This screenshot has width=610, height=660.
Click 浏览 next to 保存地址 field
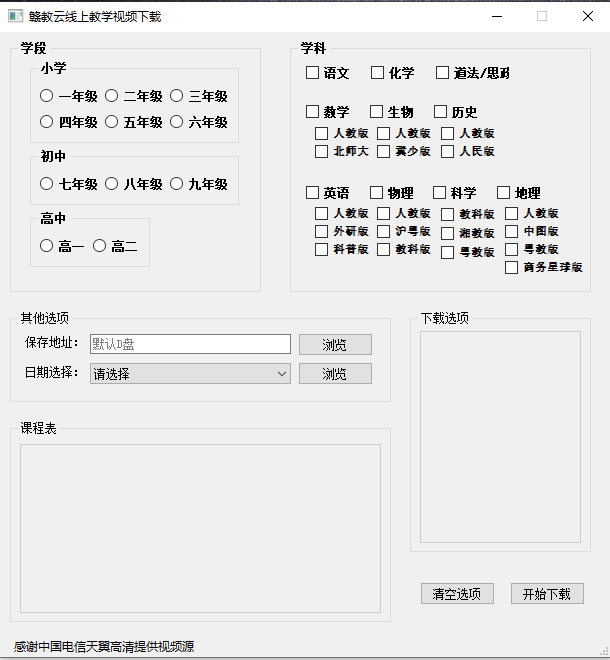(335, 345)
